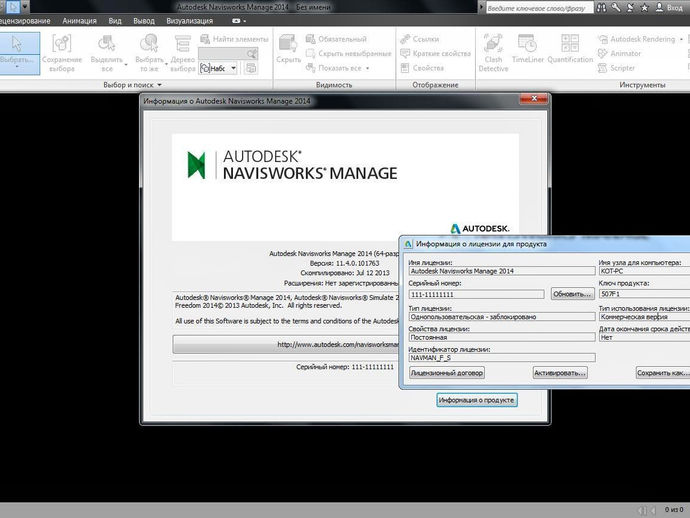Expand Выбрать то же dropdown arrow
This screenshot has height=518, width=690.
coord(166,65)
